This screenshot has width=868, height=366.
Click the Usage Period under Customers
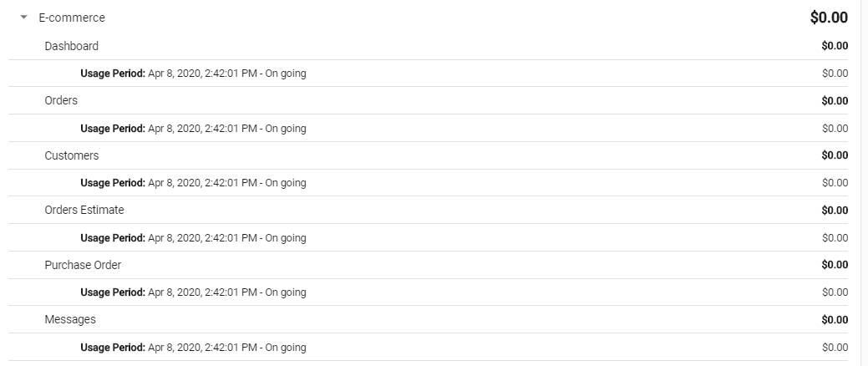click(x=193, y=183)
